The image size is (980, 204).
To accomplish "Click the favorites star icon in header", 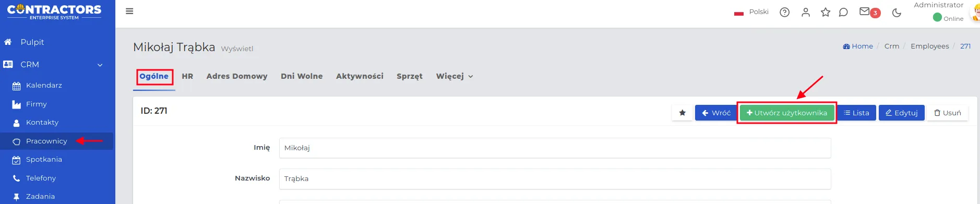I will [x=825, y=12].
